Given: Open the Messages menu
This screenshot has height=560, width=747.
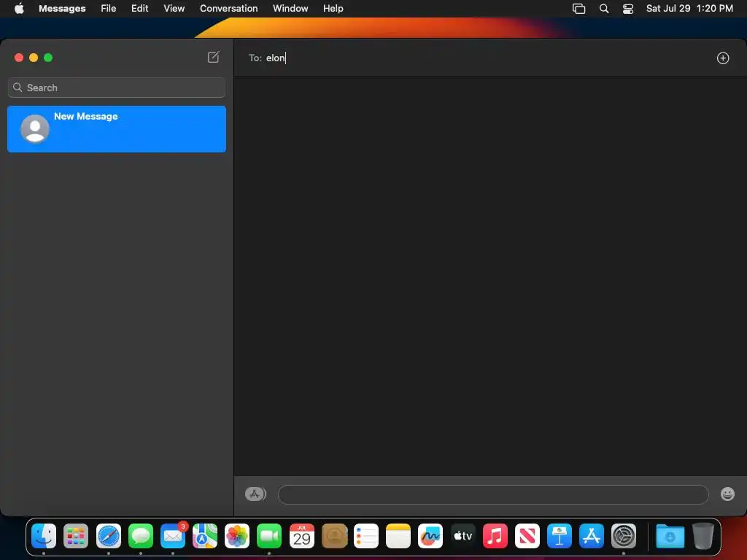Looking at the screenshot, I should coord(62,9).
